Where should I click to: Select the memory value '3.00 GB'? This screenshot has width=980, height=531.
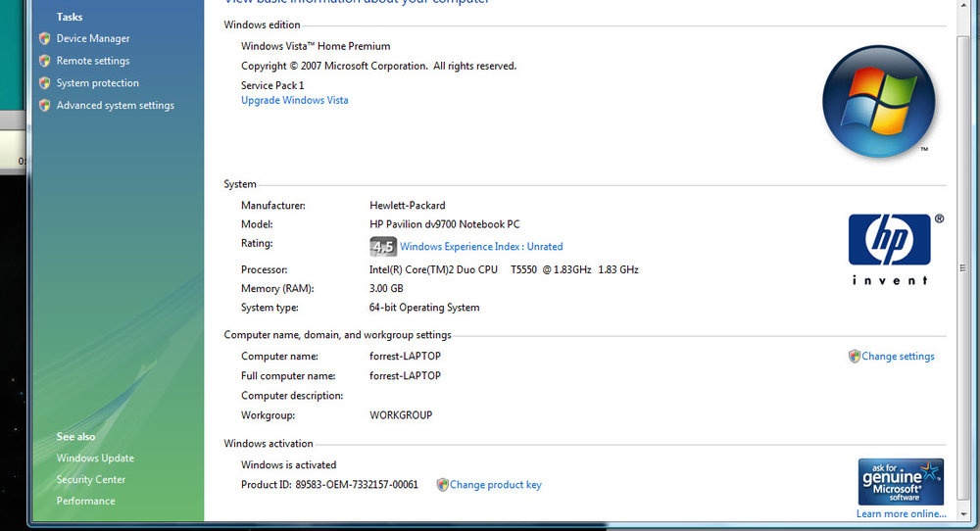click(386, 289)
